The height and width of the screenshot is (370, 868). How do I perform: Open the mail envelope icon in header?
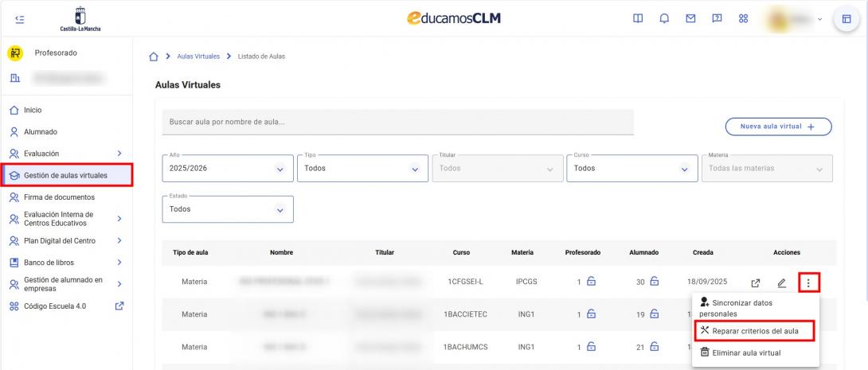pos(691,18)
